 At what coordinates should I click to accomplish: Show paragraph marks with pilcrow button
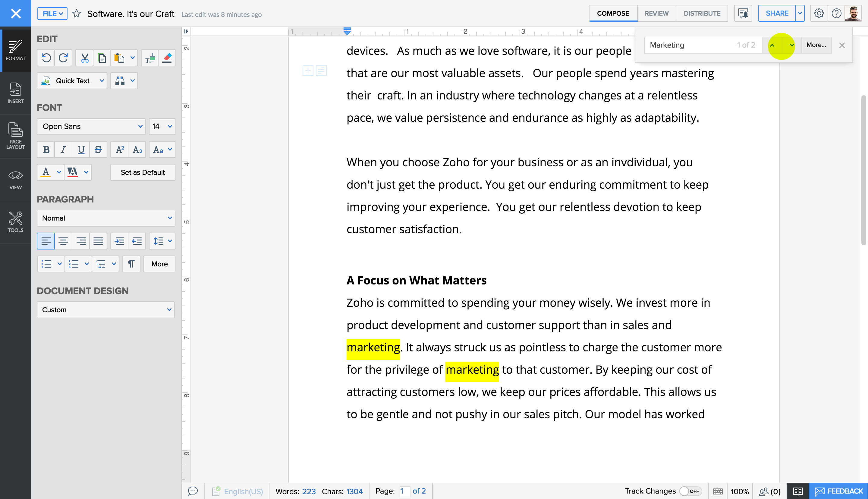click(x=131, y=264)
